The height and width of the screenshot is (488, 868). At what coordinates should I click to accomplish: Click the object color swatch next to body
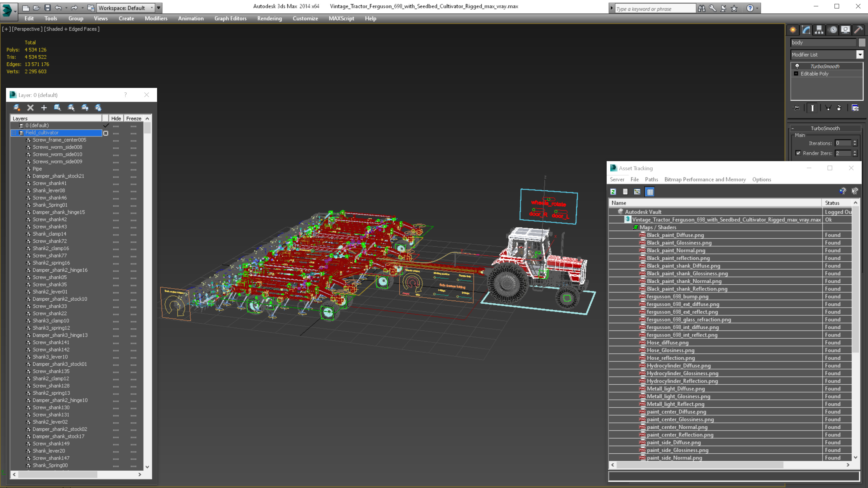point(862,42)
